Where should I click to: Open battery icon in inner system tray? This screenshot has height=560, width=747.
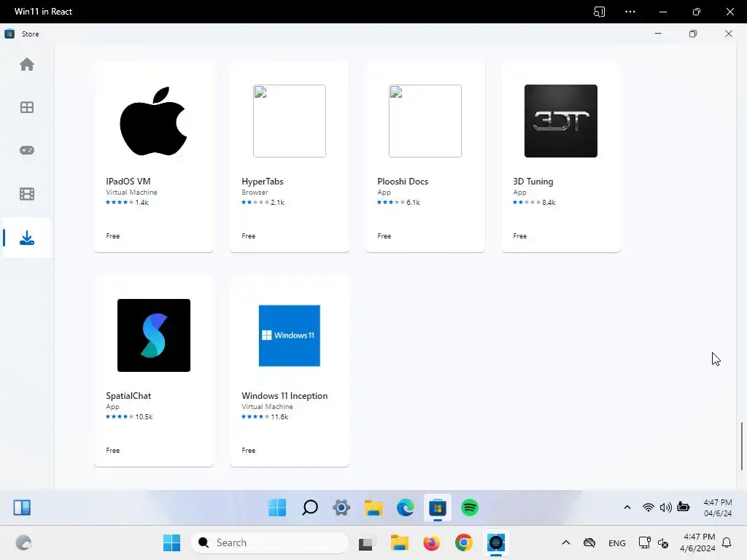(683, 507)
